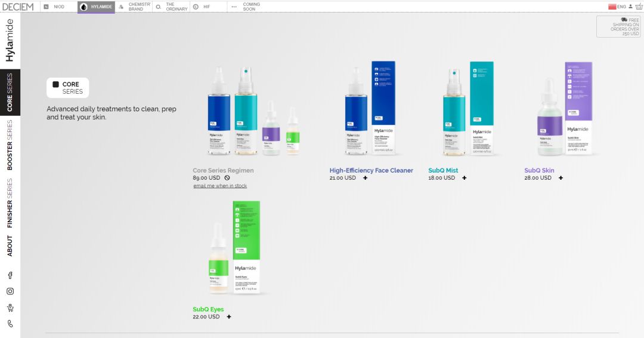Screen dimensions: 644x338
Task: Add SubQ Skin using the plus icon
Action: tap(561, 178)
